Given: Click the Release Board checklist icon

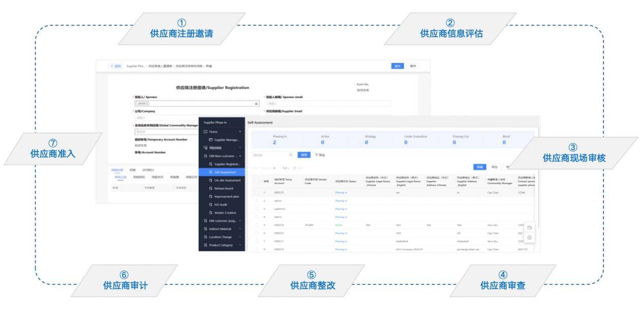Looking at the screenshot, I should 210,188.
